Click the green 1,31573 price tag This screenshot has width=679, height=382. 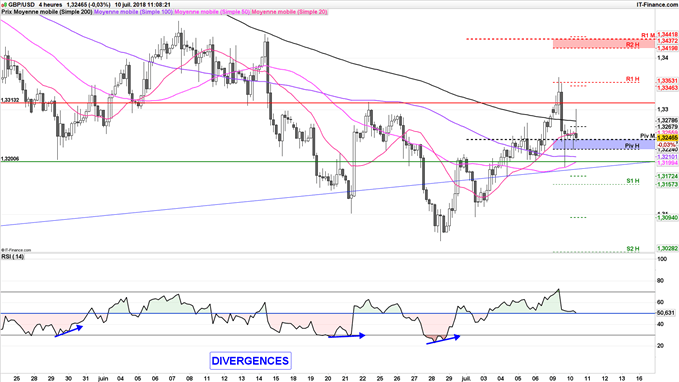[x=667, y=185]
